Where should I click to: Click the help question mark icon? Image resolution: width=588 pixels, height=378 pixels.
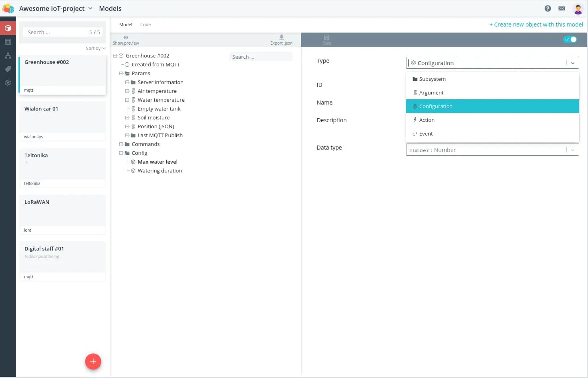coord(547,8)
